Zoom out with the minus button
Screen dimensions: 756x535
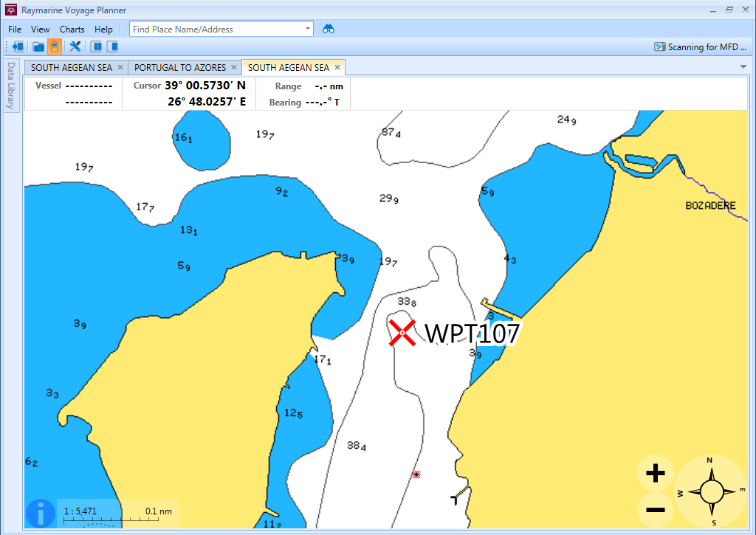click(x=656, y=509)
